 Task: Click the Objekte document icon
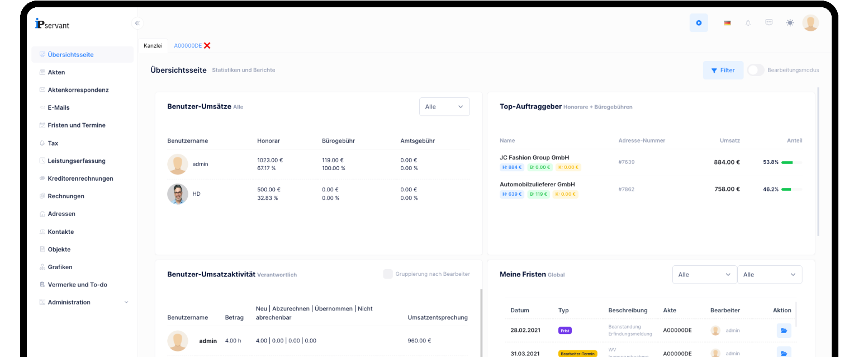pyautogui.click(x=42, y=249)
